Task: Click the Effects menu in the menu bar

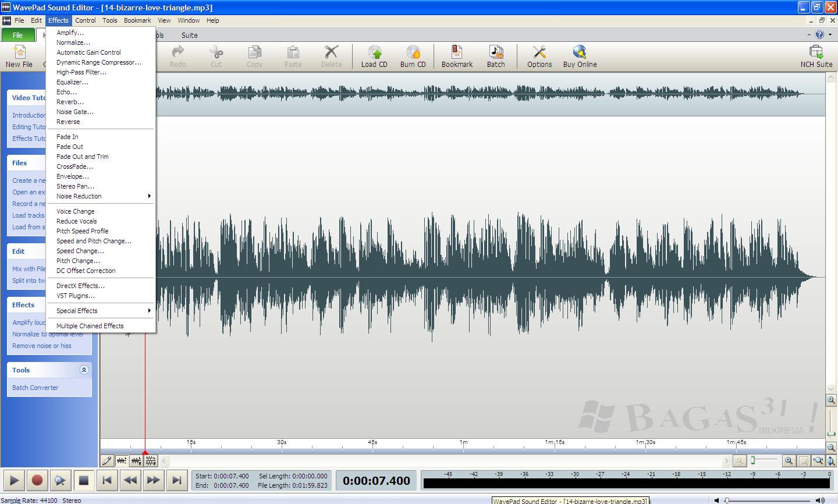Action: coord(58,20)
